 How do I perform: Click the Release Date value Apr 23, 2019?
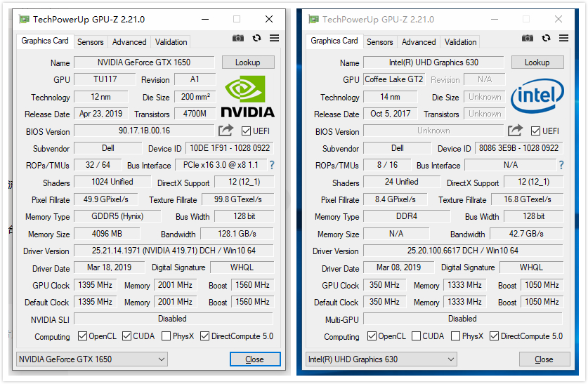coord(101,114)
